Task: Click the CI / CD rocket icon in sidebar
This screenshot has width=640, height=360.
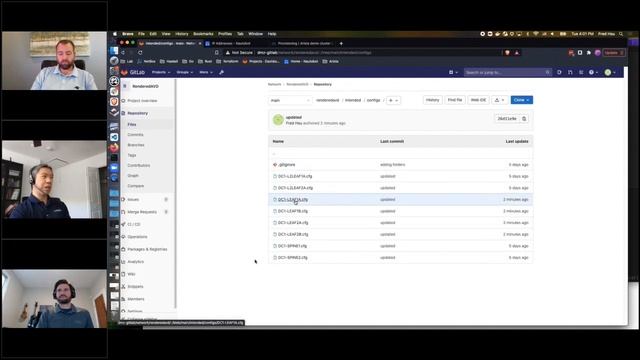Action: (x=123, y=224)
